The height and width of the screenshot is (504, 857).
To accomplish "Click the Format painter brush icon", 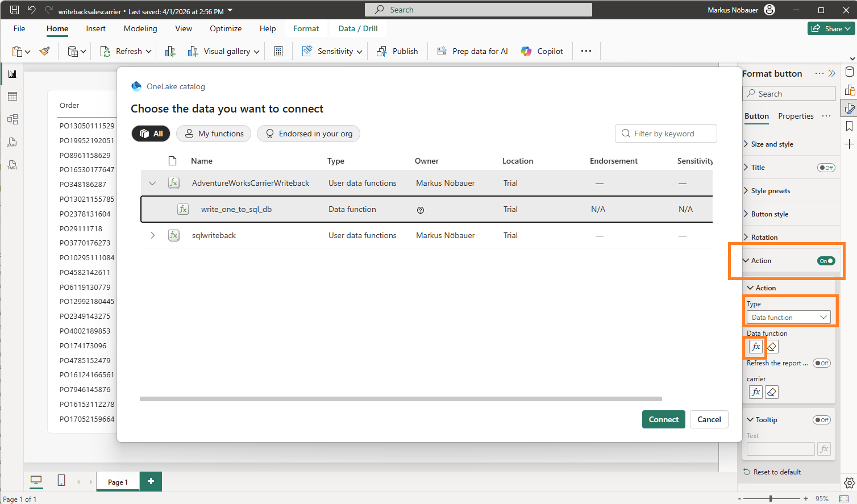I will 45,51.
